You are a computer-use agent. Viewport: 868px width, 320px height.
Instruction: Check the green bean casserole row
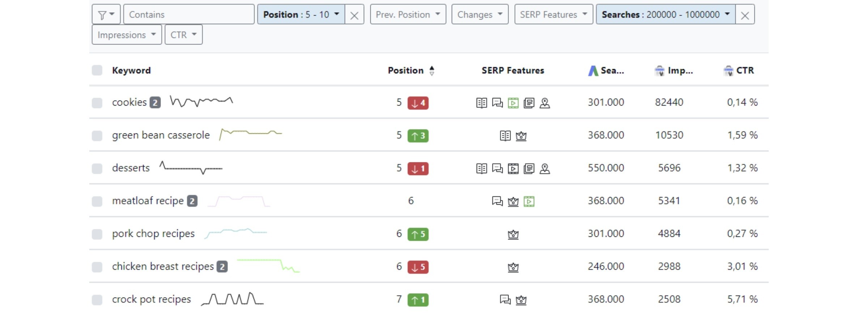[x=97, y=136]
